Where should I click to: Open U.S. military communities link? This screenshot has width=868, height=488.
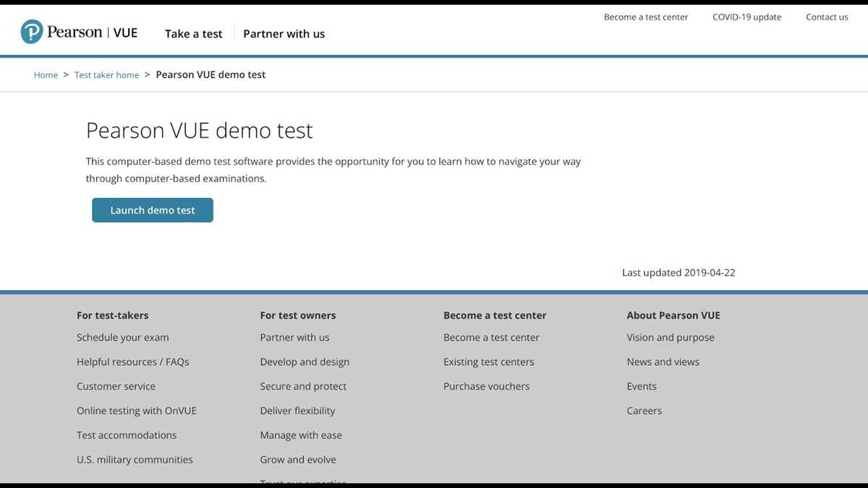(x=135, y=460)
